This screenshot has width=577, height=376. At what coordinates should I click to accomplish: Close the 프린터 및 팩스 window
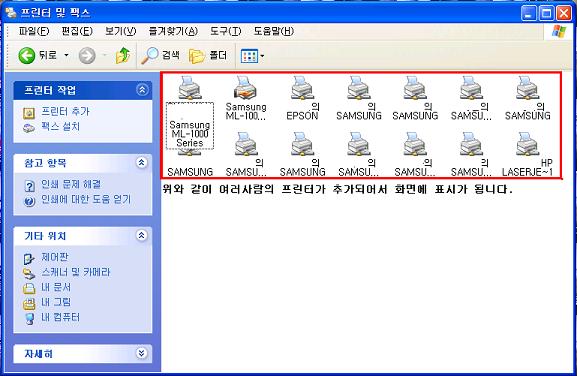[x=564, y=13]
